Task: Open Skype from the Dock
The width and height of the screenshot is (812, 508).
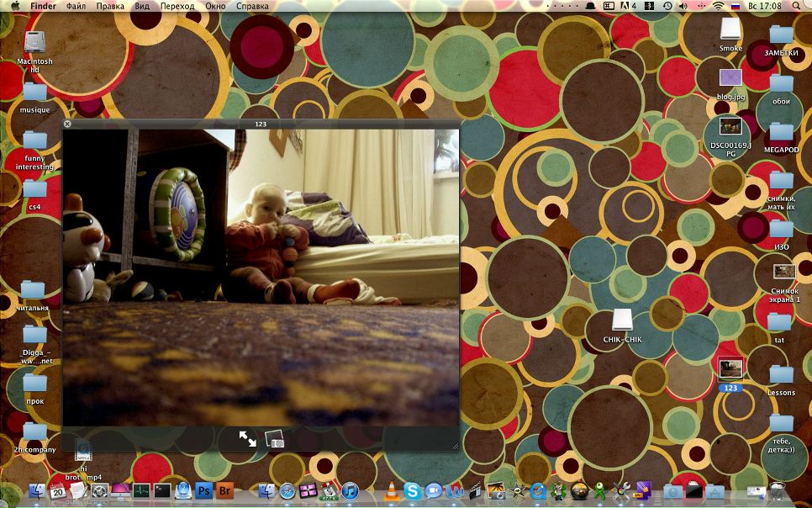Action: click(412, 491)
